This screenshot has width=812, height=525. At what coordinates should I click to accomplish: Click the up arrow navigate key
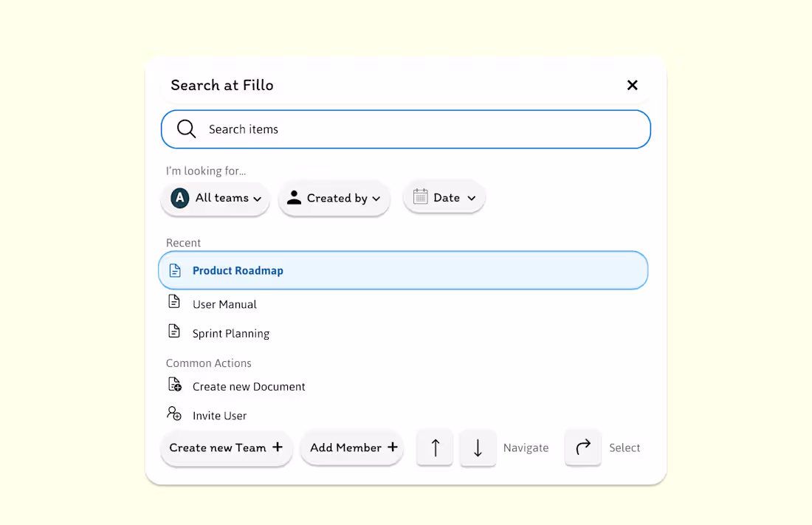435,447
